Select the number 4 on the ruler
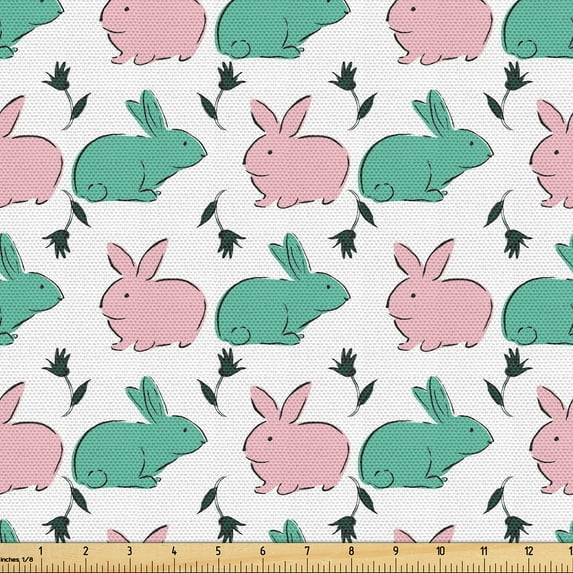The height and width of the screenshot is (573, 573). [174, 551]
